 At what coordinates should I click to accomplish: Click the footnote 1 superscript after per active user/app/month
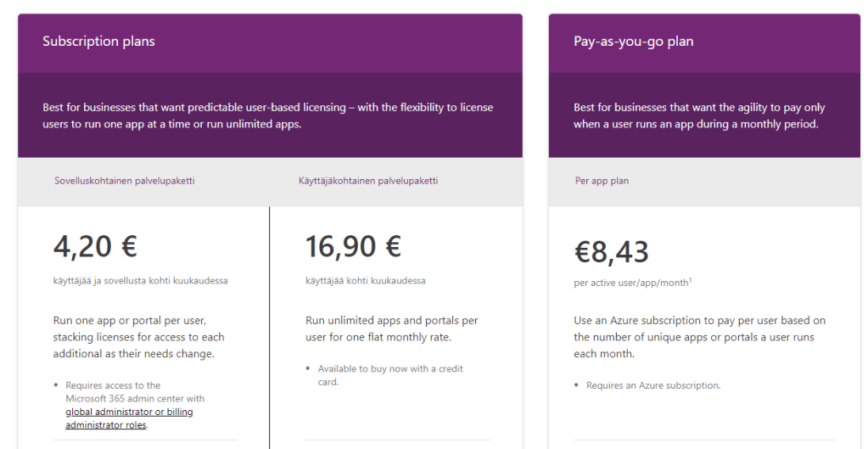[x=690, y=279]
